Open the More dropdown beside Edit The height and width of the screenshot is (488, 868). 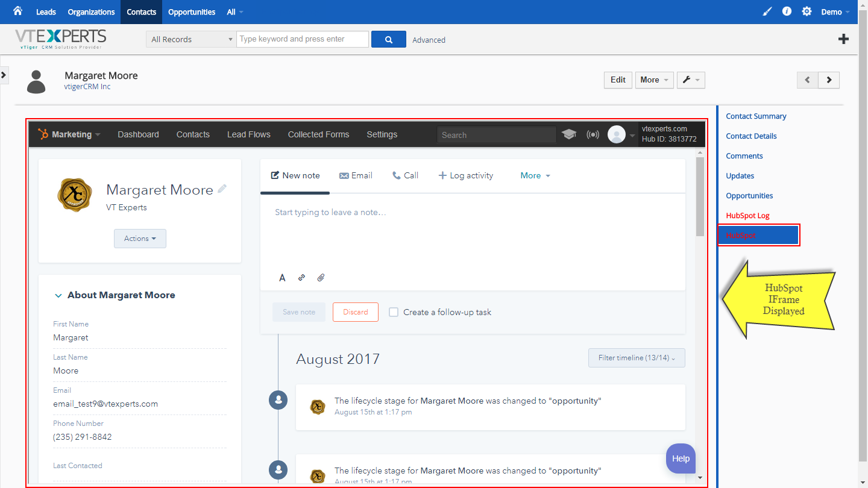click(x=654, y=80)
